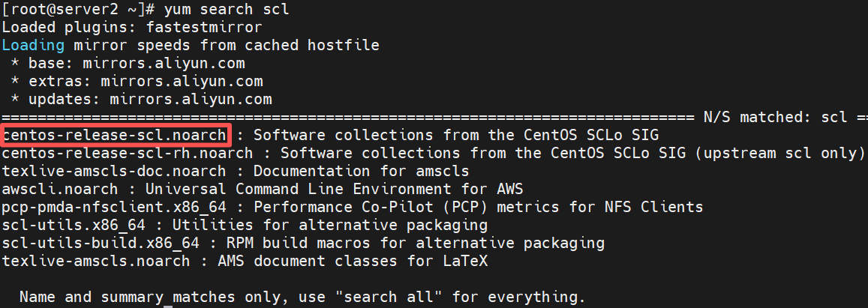This screenshot has width=868, height=308.
Task: Click the texlive-amscls.noarch package name
Action: [x=96, y=261]
